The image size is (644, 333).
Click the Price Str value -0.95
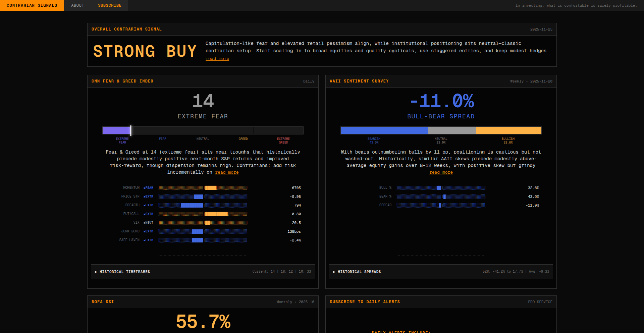[x=295, y=197]
